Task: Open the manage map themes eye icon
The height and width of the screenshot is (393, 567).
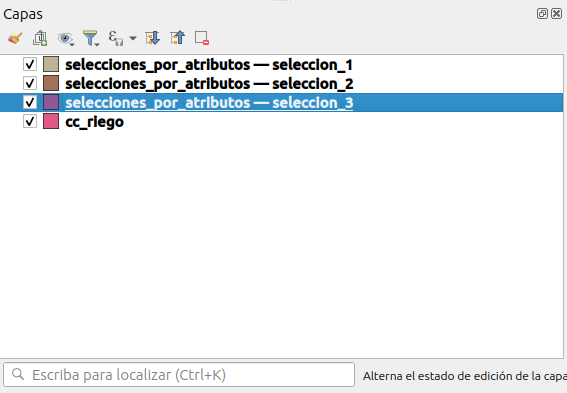Action: (x=65, y=38)
